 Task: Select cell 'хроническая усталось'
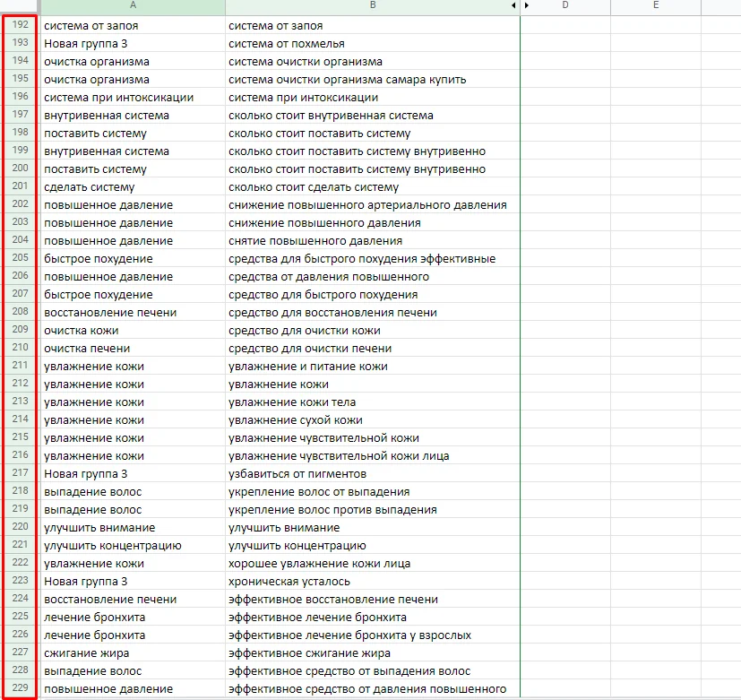[x=373, y=582]
